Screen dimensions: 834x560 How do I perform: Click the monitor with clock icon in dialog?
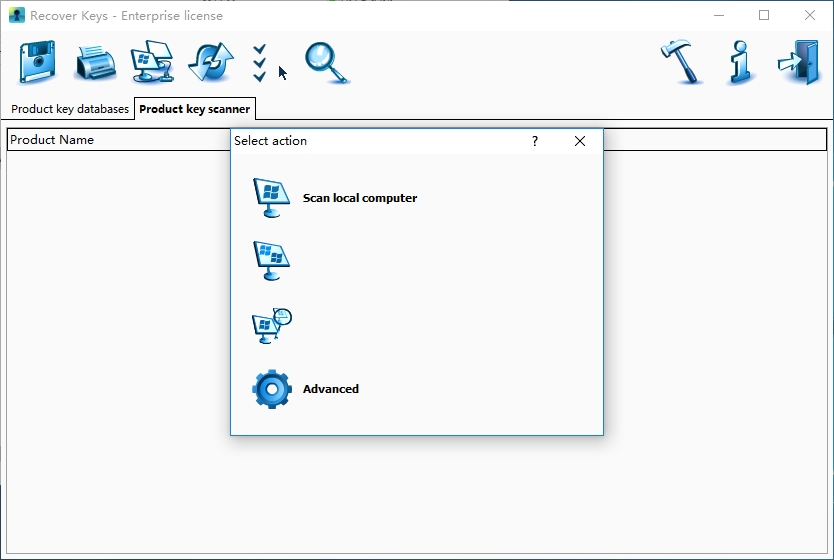(x=272, y=326)
